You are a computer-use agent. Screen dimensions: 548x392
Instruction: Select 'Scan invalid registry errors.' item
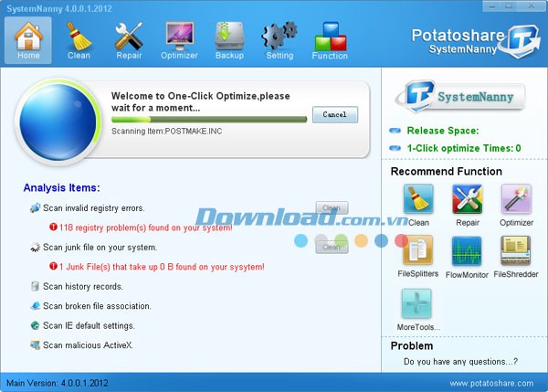(x=94, y=208)
